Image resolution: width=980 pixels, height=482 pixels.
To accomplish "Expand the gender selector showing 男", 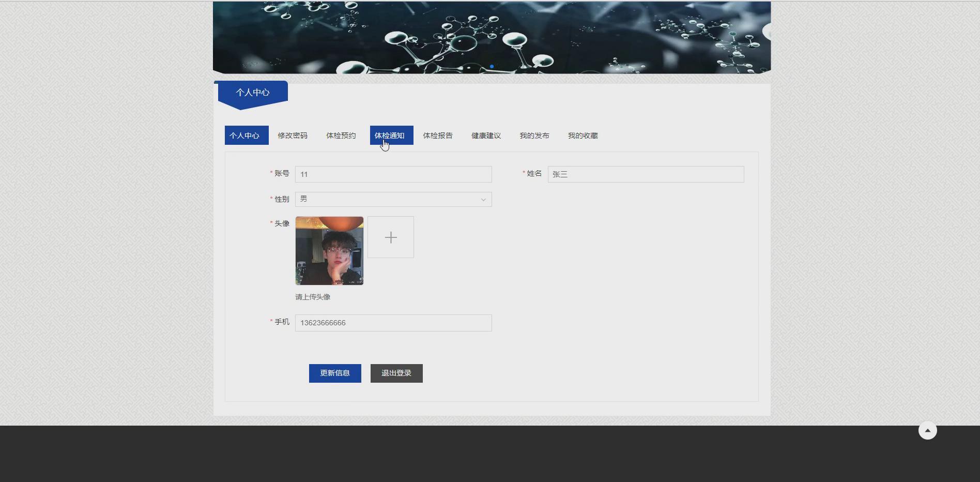I will click(393, 199).
